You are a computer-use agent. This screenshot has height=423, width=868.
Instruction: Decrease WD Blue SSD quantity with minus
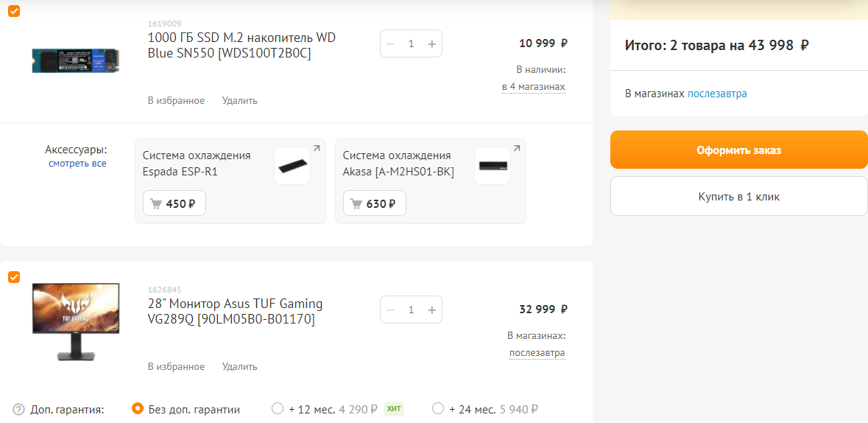391,43
